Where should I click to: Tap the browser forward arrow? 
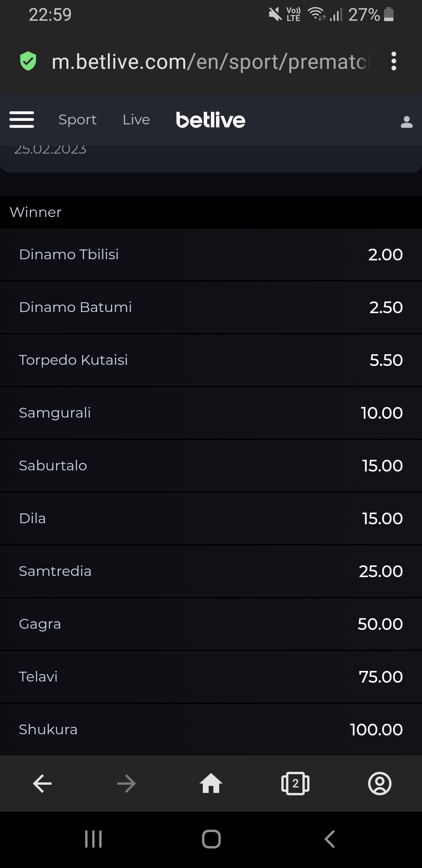coord(127,784)
